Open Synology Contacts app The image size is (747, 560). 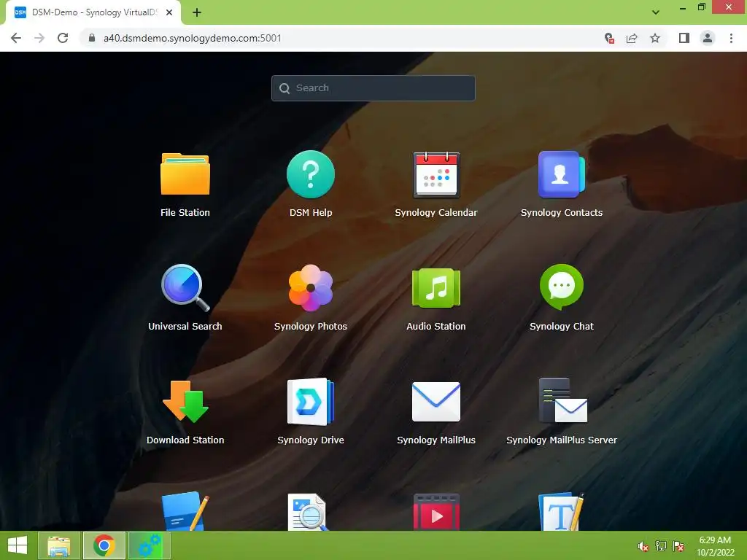tap(562, 174)
